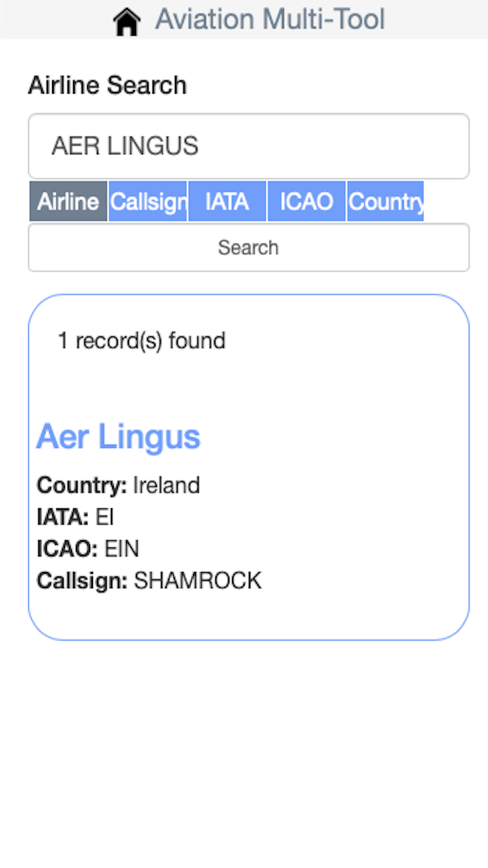This screenshot has width=488, height=868.
Task: Click the EIN ICAO code value
Action: (x=122, y=549)
